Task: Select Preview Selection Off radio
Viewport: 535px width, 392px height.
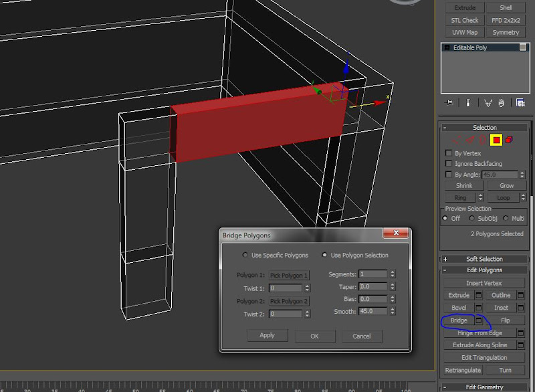Action: coord(445,218)
